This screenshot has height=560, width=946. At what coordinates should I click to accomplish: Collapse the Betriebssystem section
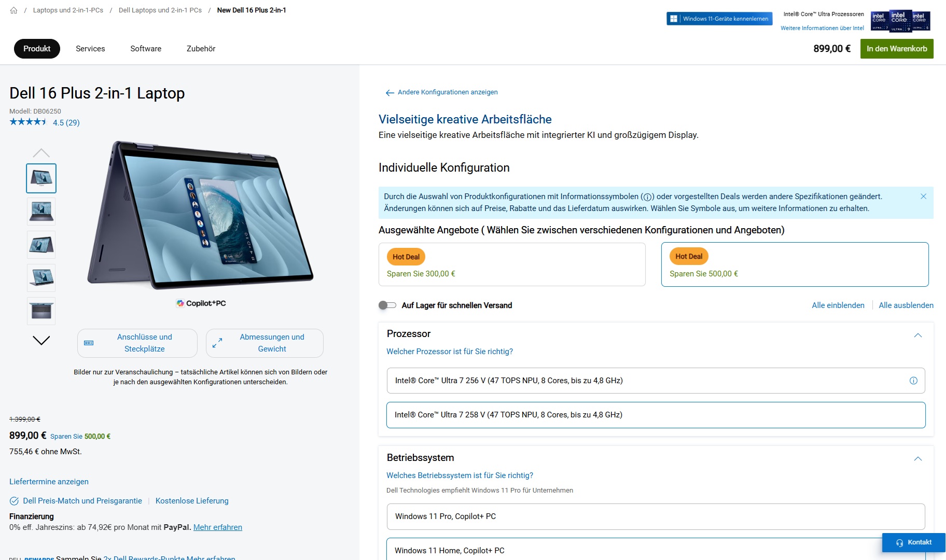tap(917, 458)
